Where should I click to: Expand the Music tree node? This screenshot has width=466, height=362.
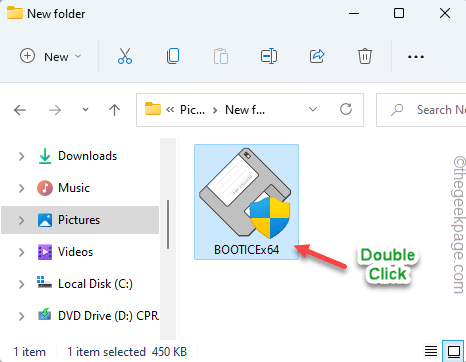[21, 188]
